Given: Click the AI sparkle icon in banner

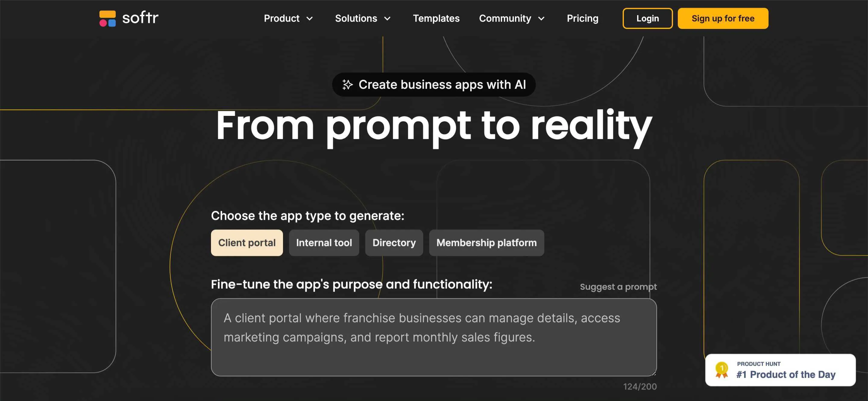Looking at the screenshot, I should point(348,85).
